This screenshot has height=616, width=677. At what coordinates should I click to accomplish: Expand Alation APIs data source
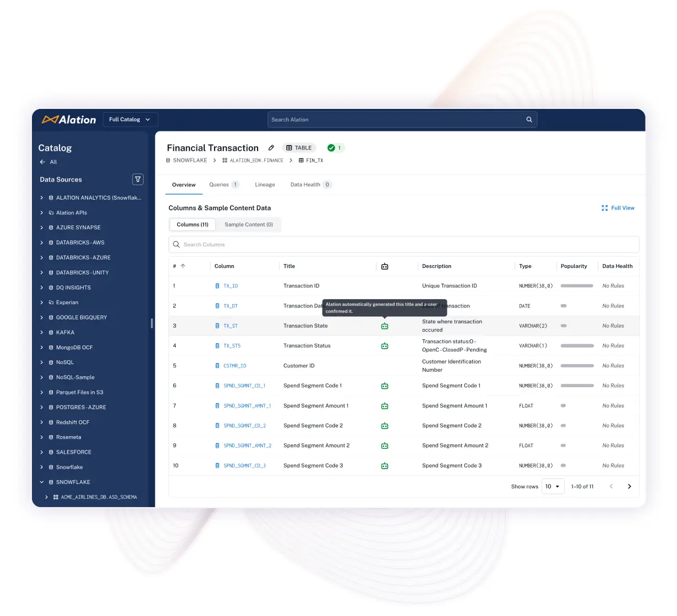pyautogui.click(x=42, y=213)
